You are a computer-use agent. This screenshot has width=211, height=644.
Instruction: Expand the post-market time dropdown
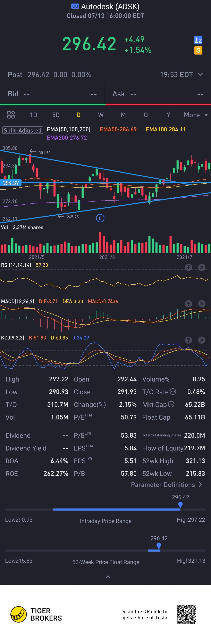click(x=200, y=74)
